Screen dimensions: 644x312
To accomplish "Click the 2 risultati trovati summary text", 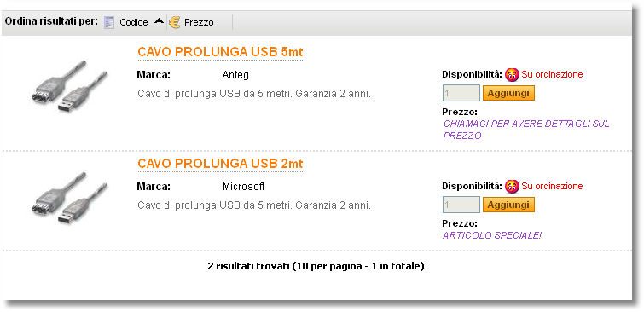I will (316, 267).
